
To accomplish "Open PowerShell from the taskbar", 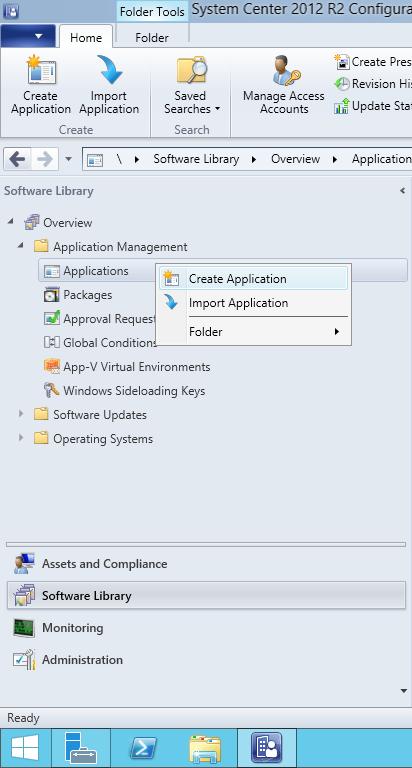I will [143, 749].
